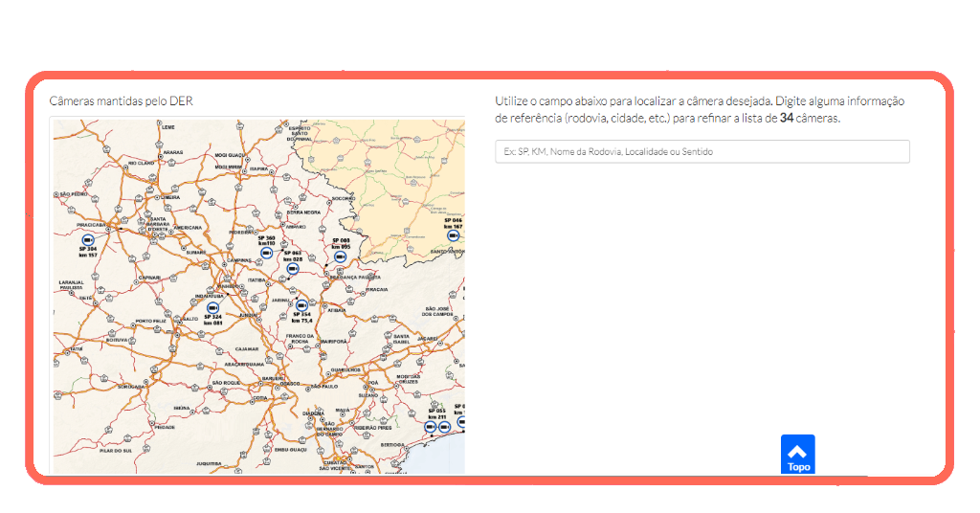Image resolution: width=980 pixels, height=513 pixels.
Task: Click the 'Câmeras mantidas pelo DER' heading
Action: pos(122,100)
